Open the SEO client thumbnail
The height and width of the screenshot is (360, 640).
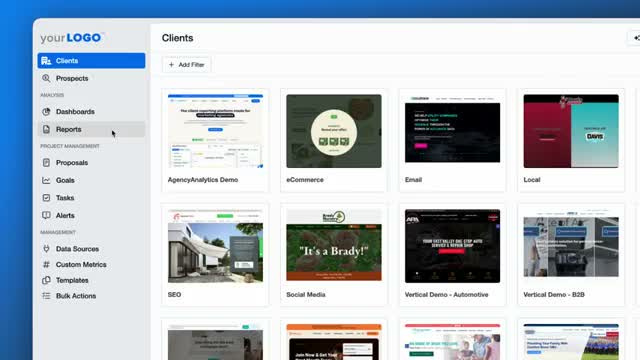click(x=215, y=246)
